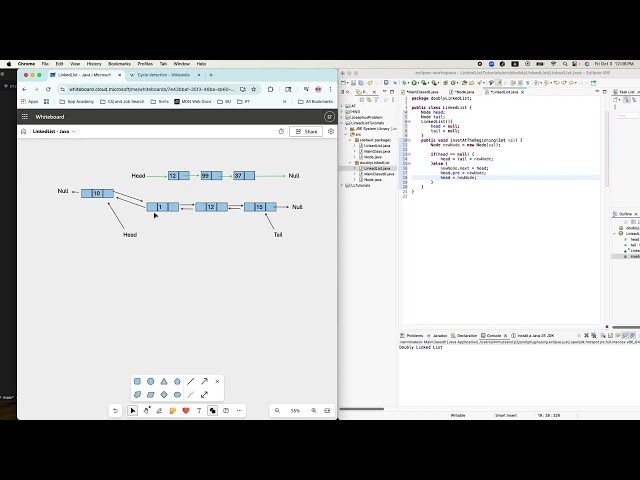Screen dimensions: 640x480
Task: Zoom in on the Whiteboard canvas
Action: [313, 411]
